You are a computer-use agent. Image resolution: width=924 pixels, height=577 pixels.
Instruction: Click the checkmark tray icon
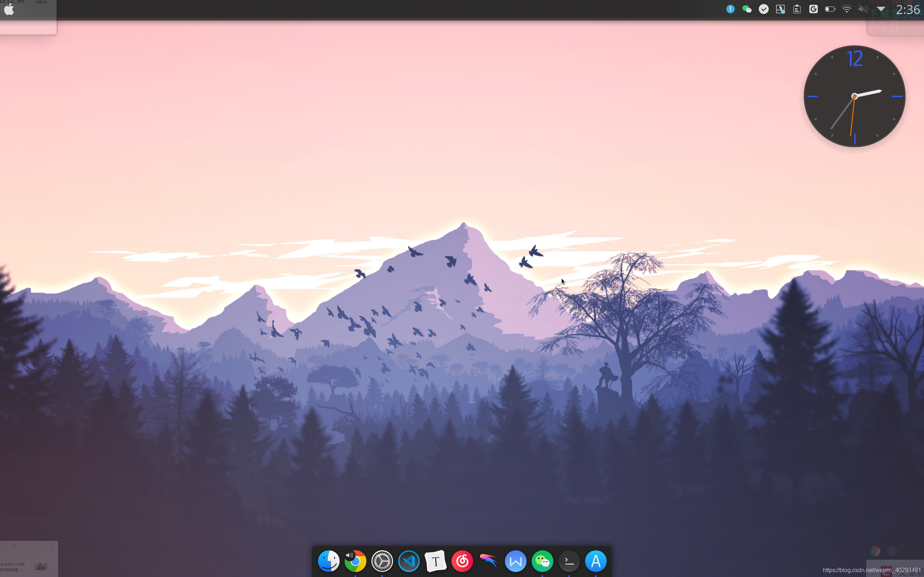click(x=764, y=9)
